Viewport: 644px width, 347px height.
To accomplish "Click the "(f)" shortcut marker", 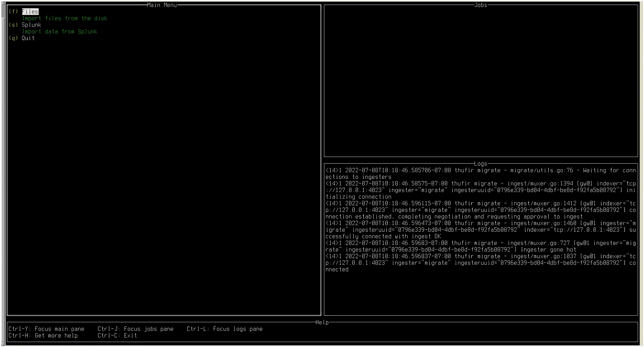I will coord(13,12).
